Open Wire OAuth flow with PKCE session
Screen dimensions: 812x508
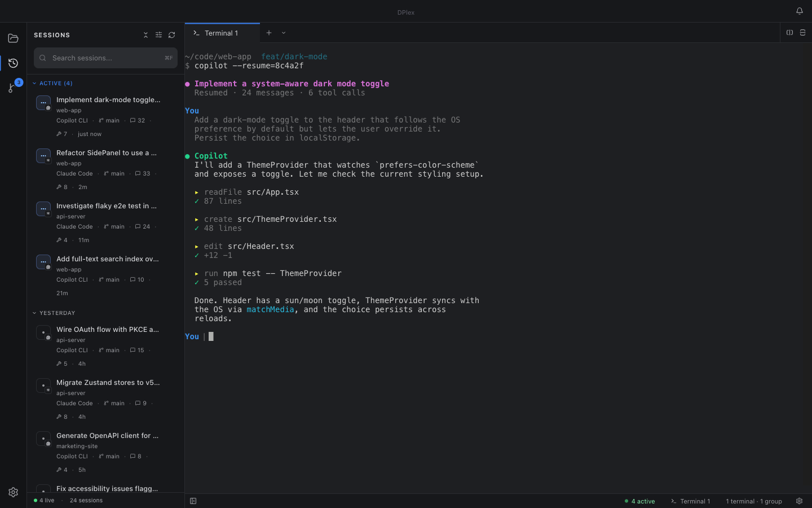coord(105,347)
